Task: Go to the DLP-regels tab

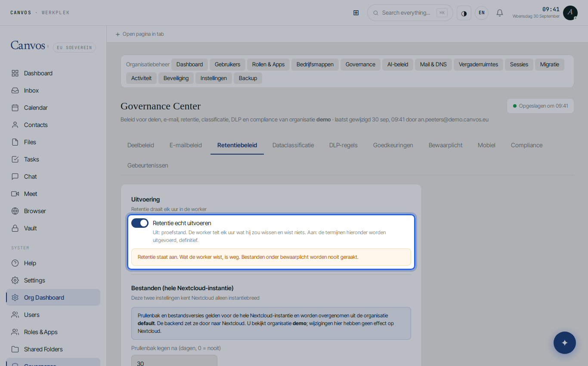Action: coord(344,145)
